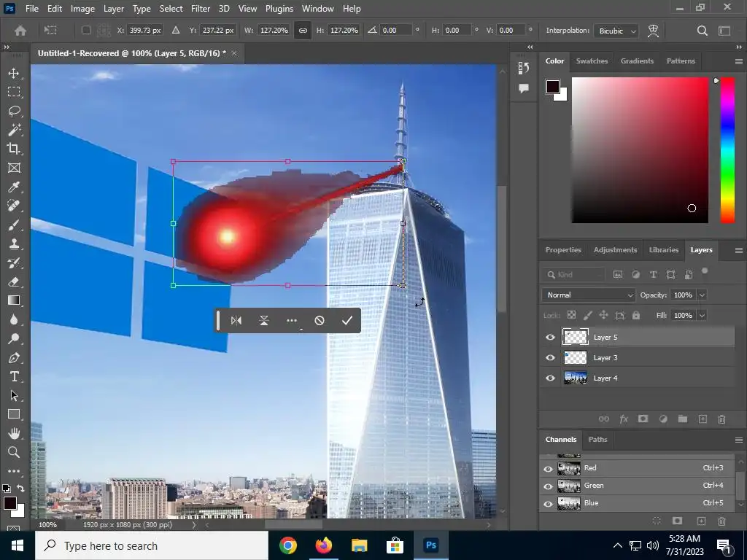Hide Layer 4 visibility eye
747x560 pixels.
[550, 378]
